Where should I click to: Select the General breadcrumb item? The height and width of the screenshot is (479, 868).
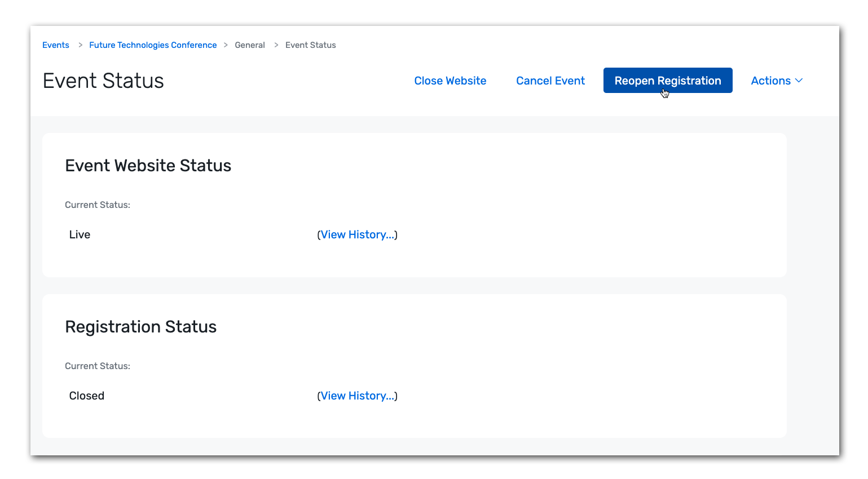pyautogui.click(x=250, y=45)
